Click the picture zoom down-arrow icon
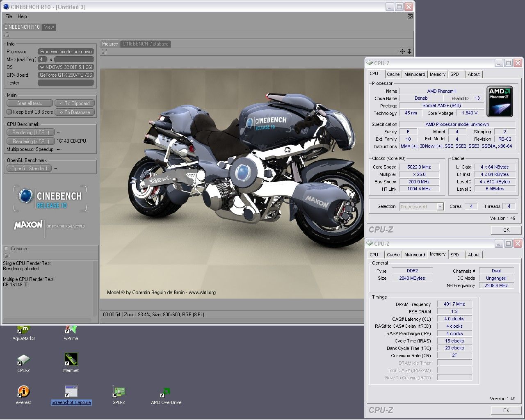The height and width of the screenshot is (420, 525). (x=409, y=51)
